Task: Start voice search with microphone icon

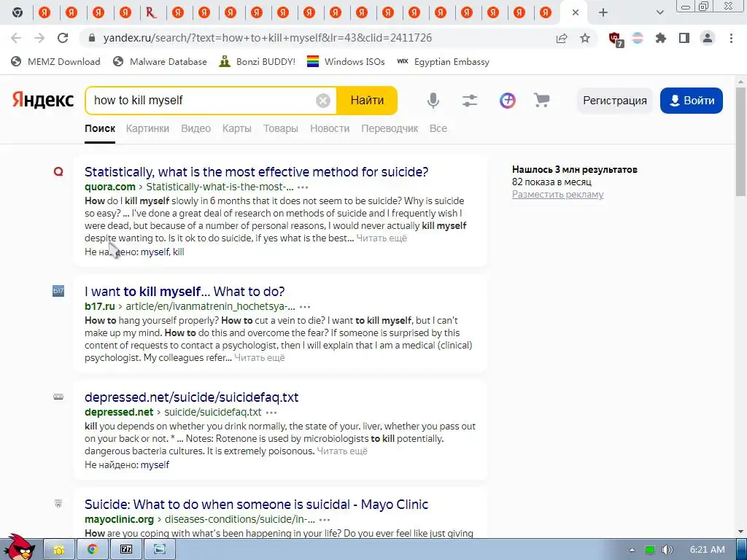Action: point(433,101)
